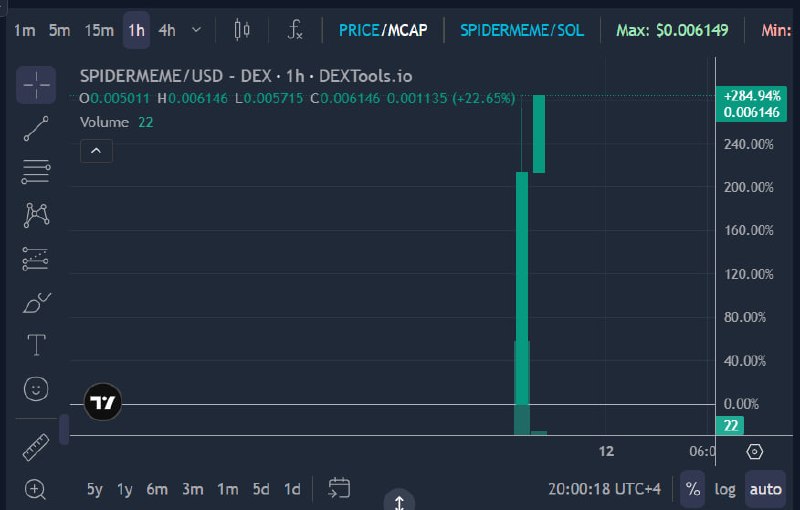Toggle auto scale button
This screenshot has width=800, height=510.
[765, 489]
